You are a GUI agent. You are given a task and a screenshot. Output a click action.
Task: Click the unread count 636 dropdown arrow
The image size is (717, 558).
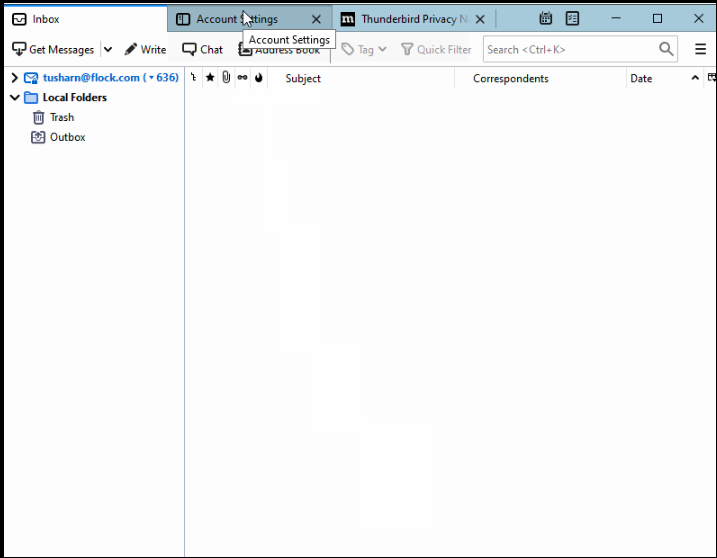[151, 78]
